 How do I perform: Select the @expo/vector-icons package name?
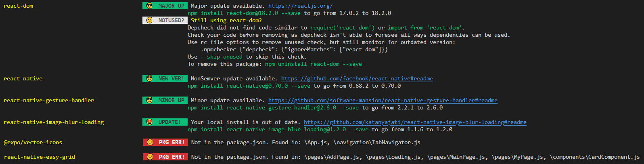(x=33, y=143)
